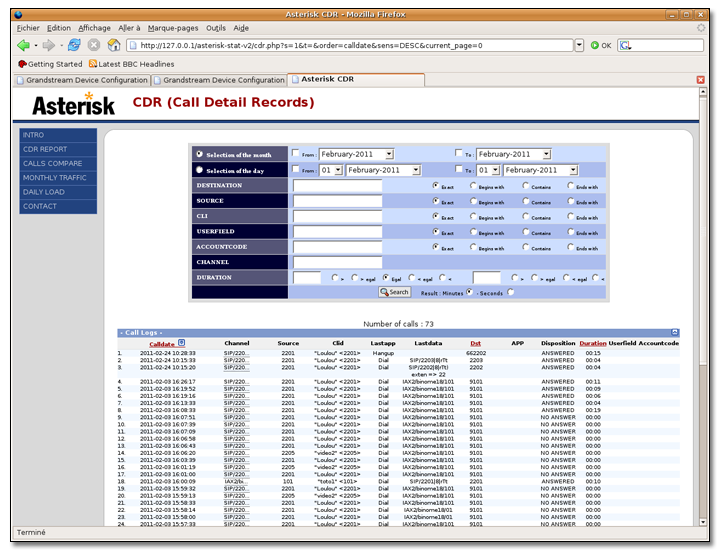Click the Stop loading icon
Image resolution: width=721 pixels, height=555 pixels.
click(94, 45)
